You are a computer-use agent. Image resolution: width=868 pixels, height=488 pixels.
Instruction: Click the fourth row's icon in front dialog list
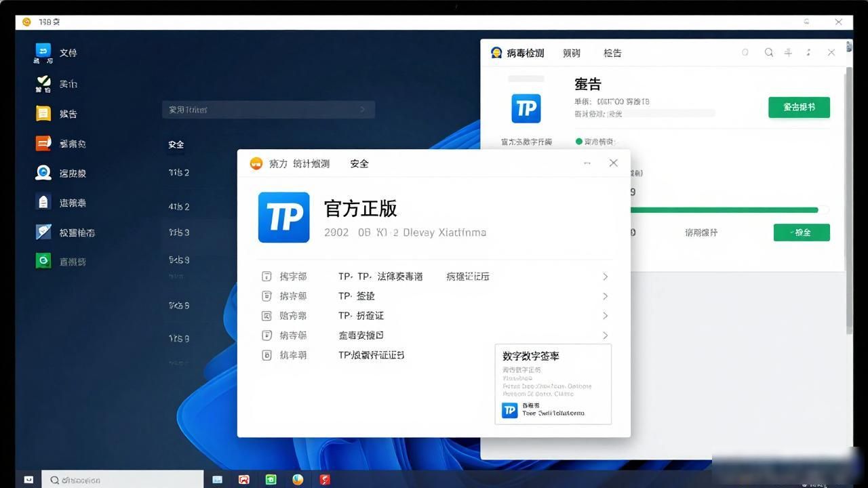pos(267,335)
